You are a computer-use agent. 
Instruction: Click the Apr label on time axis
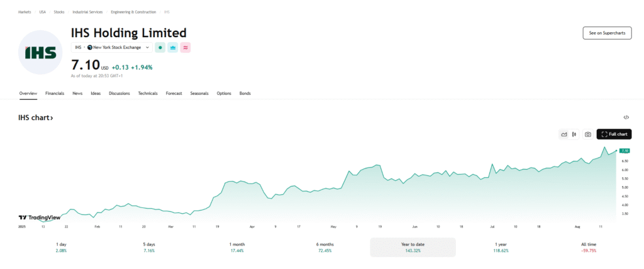pos(252,226)
